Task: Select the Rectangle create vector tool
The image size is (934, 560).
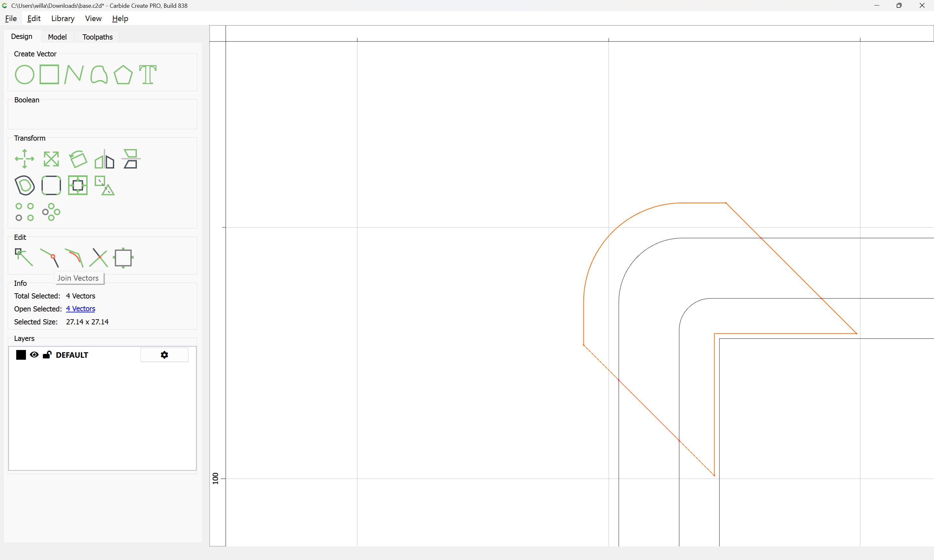Action: 49,74
